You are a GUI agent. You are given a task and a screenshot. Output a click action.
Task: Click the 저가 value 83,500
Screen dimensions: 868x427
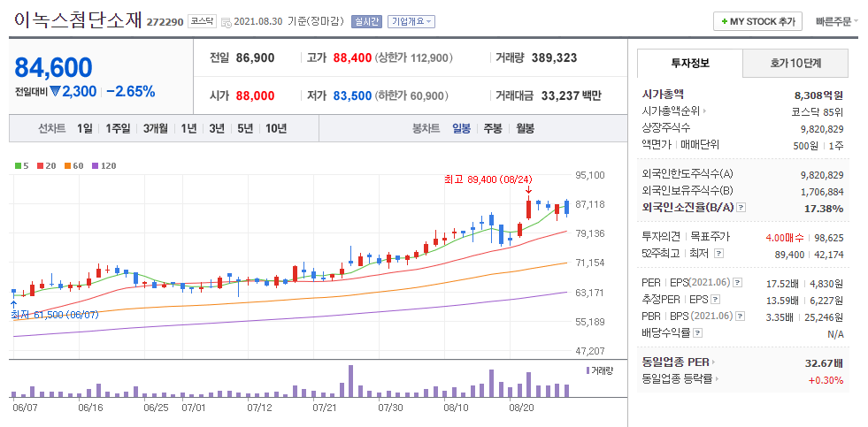(x=352, y=95)
